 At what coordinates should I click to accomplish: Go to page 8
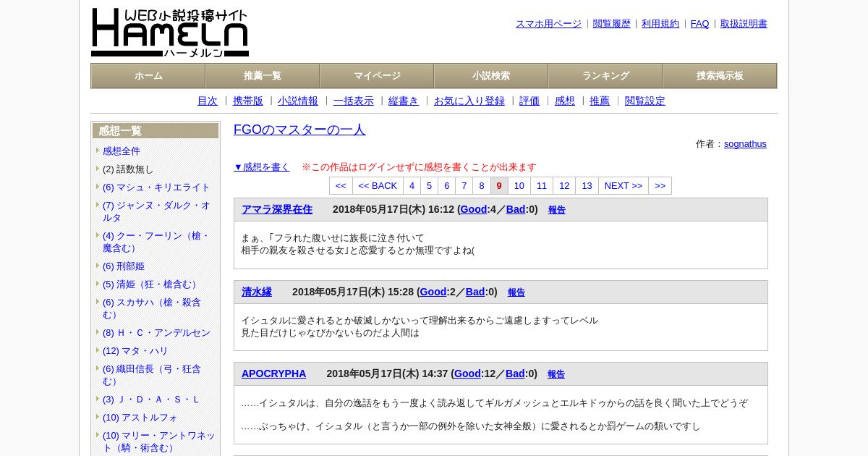click(482, 186)
